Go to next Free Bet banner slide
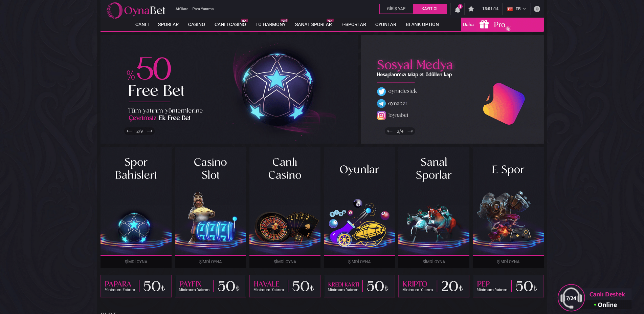644x314 pixels. pyautogui.click(x=150, y=131)
